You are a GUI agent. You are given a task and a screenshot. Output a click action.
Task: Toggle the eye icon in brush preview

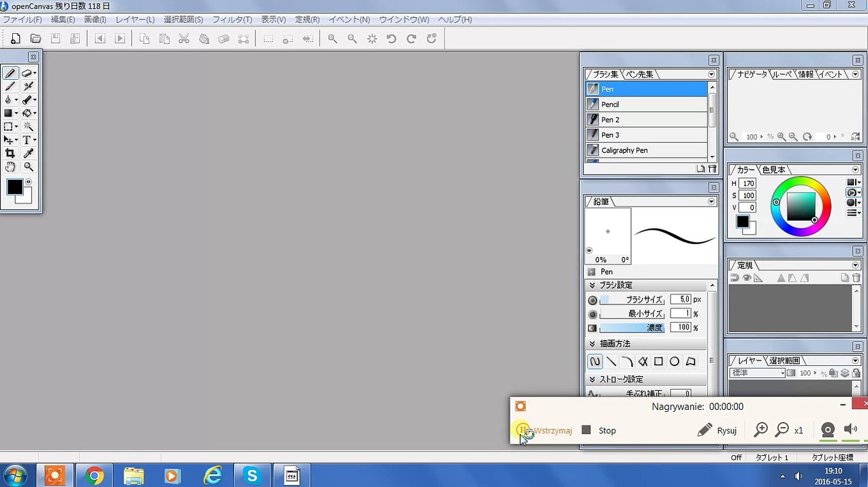(589, 250)
